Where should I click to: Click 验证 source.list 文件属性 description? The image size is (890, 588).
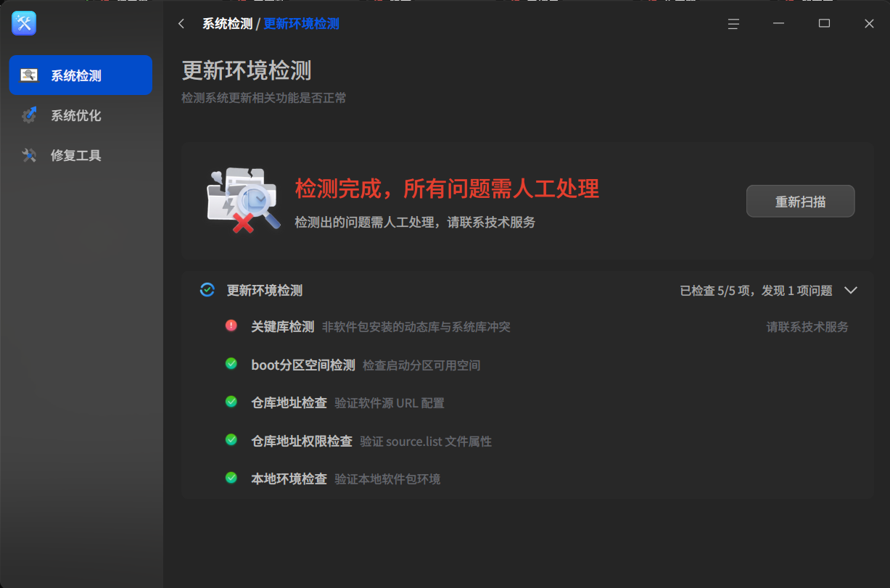(426, 442)
